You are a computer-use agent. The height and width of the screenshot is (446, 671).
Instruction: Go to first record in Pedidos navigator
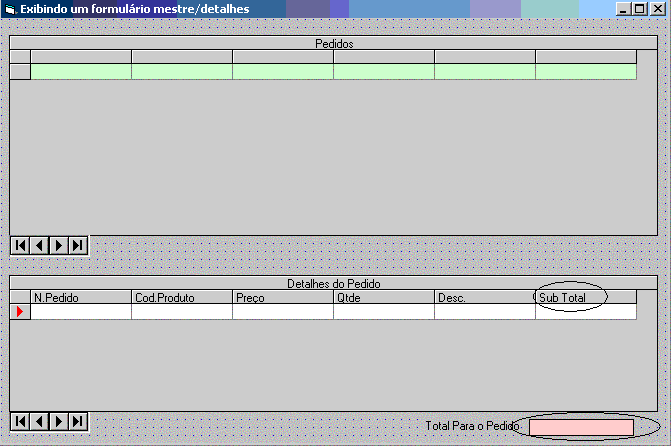20,246
